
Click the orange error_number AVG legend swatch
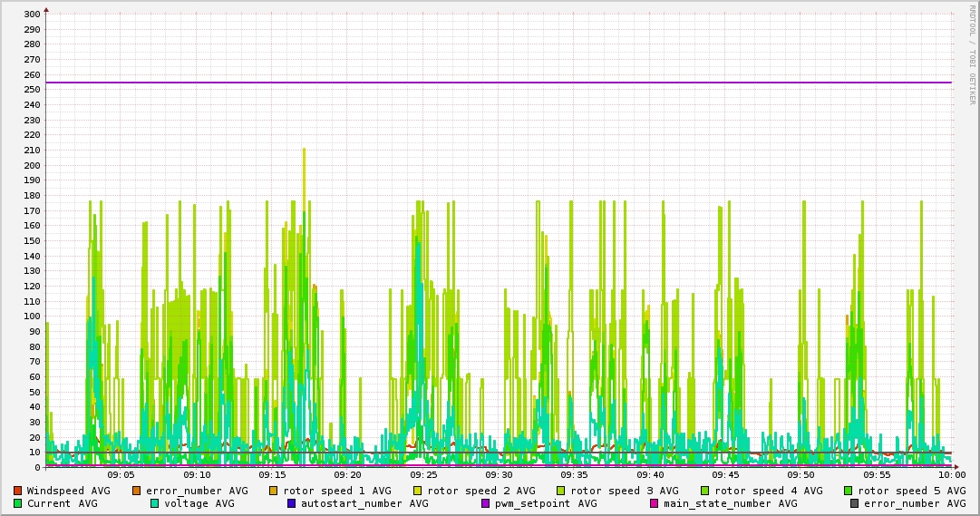coord(137,491)
